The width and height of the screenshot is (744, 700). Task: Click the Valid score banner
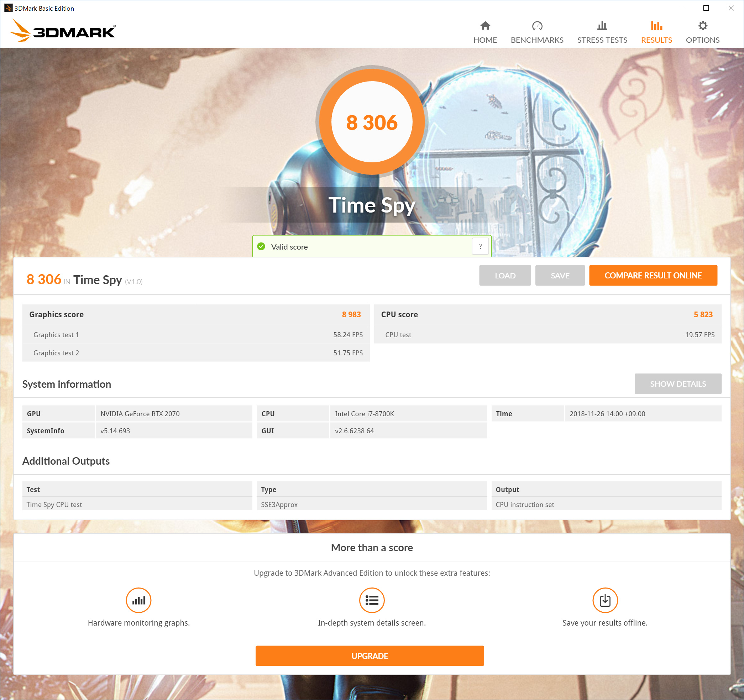pyautogui.click(x=372, y=246)
